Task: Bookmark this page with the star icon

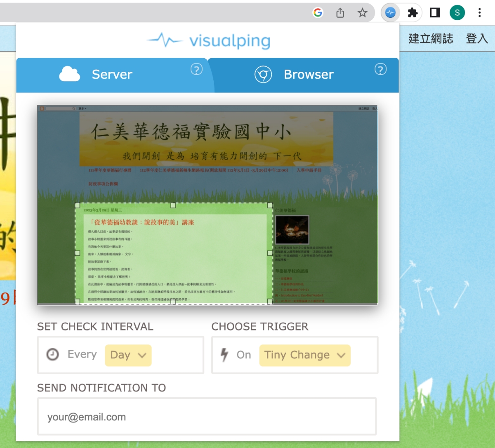Action: click(362, 13)
